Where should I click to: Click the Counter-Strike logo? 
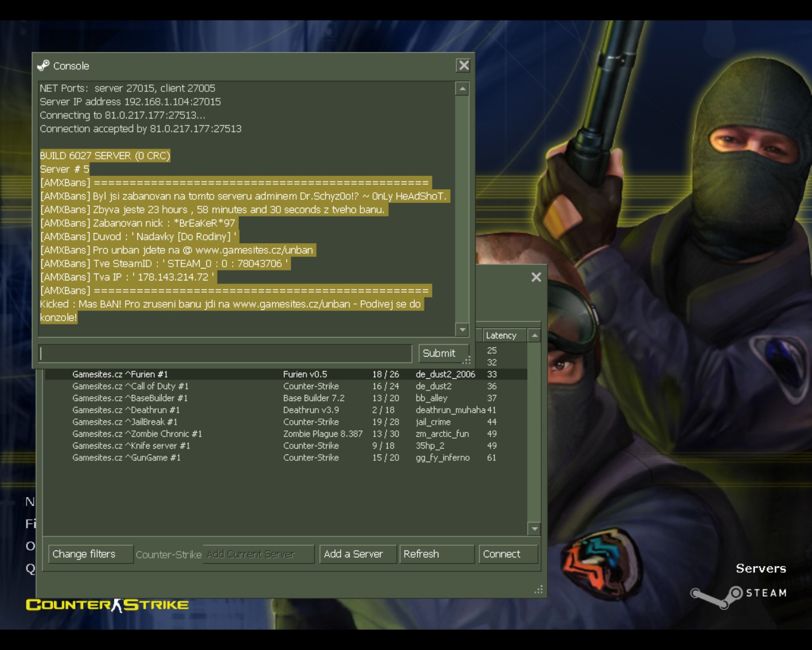107,605
